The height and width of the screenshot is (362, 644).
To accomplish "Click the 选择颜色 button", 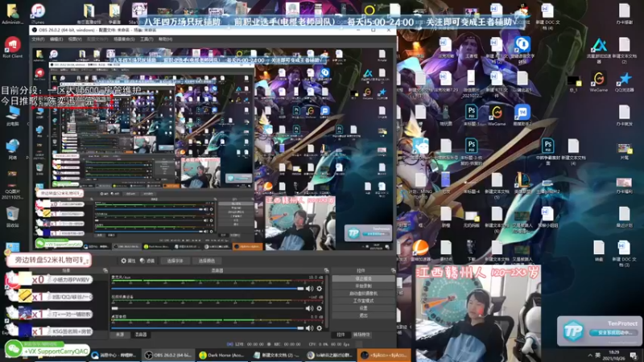I will (x=207, y=261).
